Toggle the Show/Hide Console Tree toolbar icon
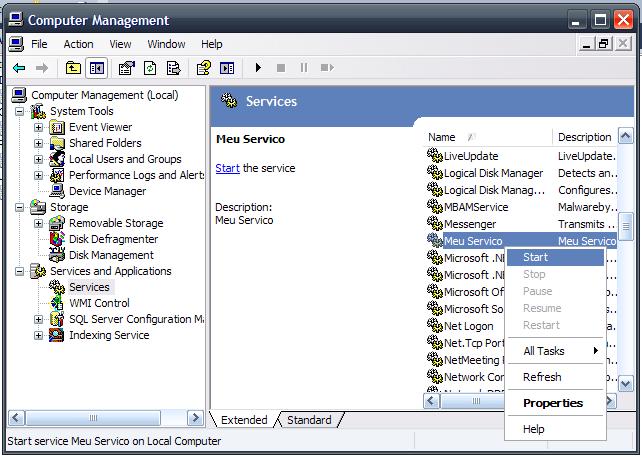 click(97, 68)
